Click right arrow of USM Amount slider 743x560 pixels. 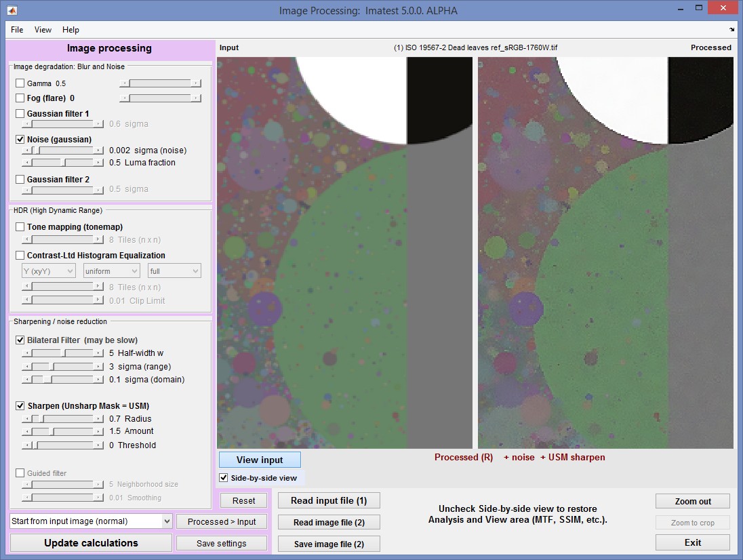98,432
